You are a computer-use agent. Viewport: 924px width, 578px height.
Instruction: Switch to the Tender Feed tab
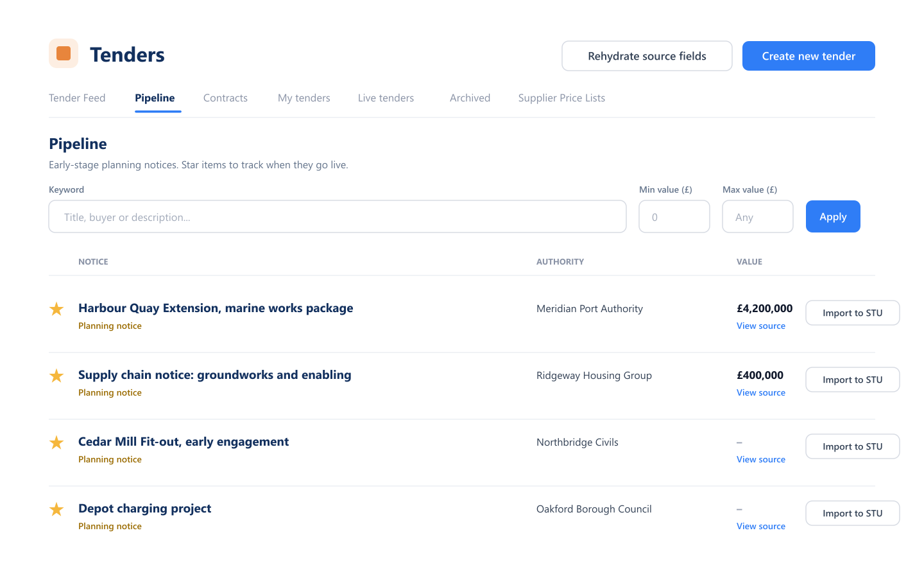click(77, 98)
